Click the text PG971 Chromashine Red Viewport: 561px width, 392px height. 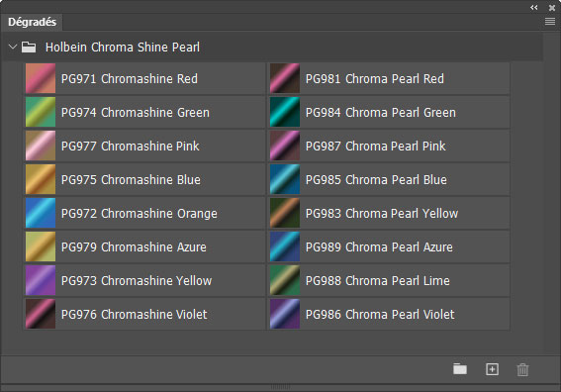pos(130,79)
